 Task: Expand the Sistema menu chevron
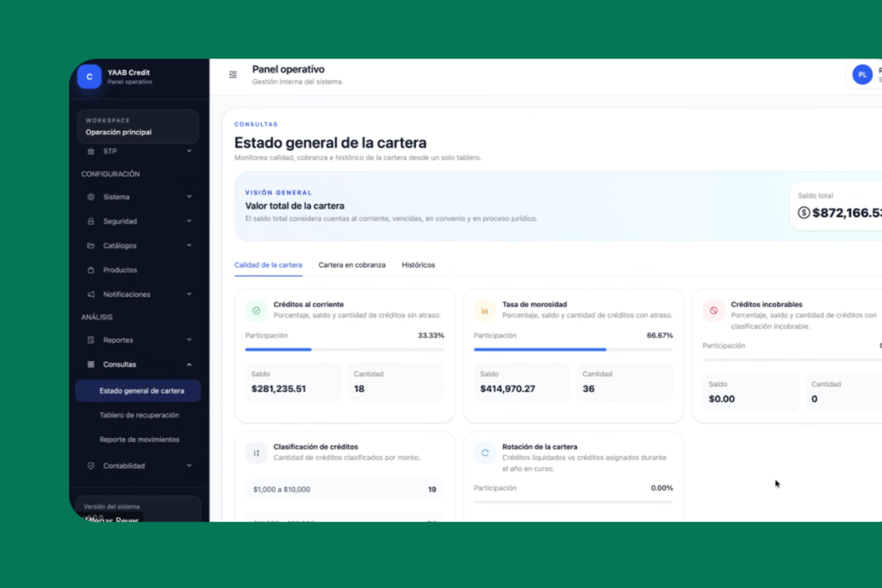189,197
